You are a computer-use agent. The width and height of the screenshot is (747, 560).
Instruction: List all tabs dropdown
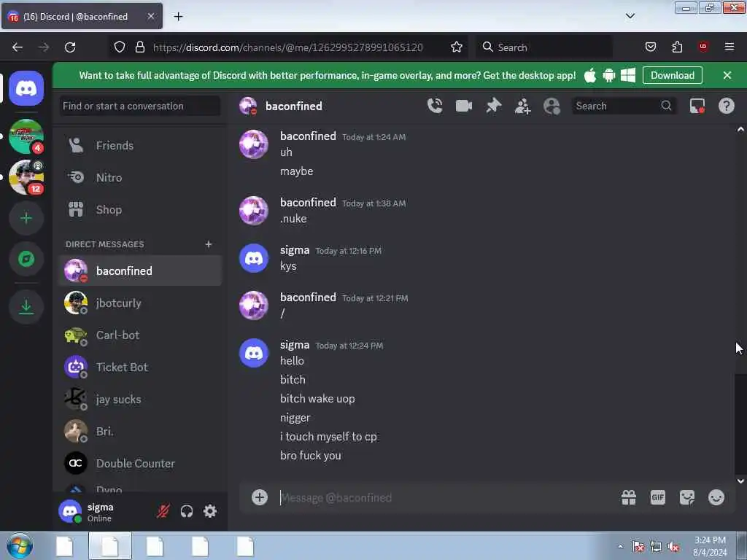[630, 16]
